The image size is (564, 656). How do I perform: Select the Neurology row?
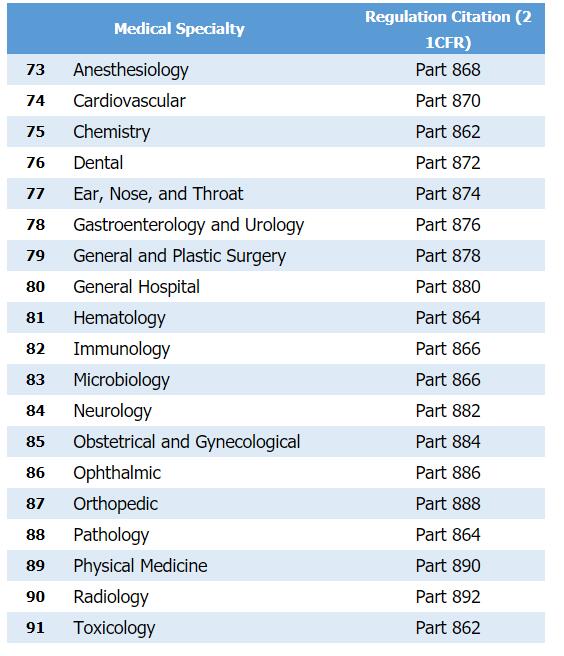pos(276,411)
